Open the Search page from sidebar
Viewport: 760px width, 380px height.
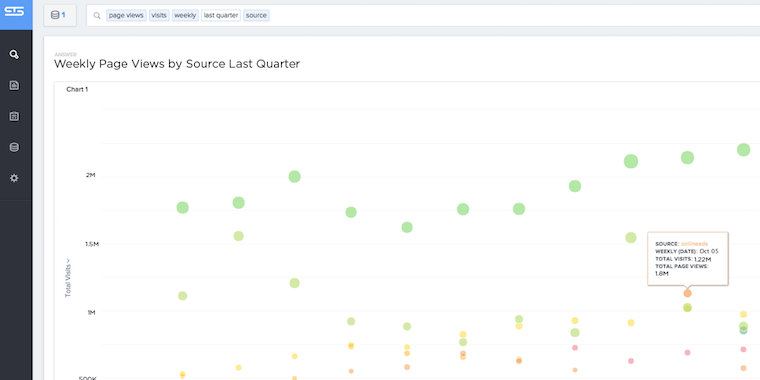click(14, 54)
